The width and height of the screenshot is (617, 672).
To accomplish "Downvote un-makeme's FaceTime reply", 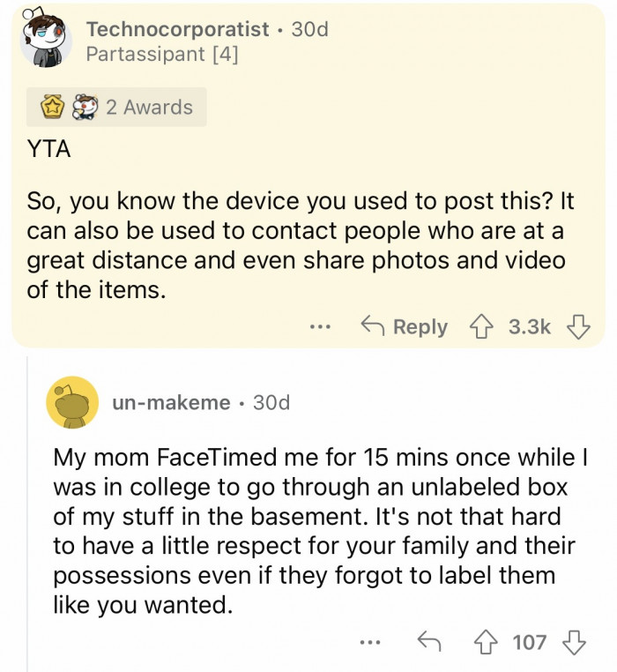I will point(576,642).
